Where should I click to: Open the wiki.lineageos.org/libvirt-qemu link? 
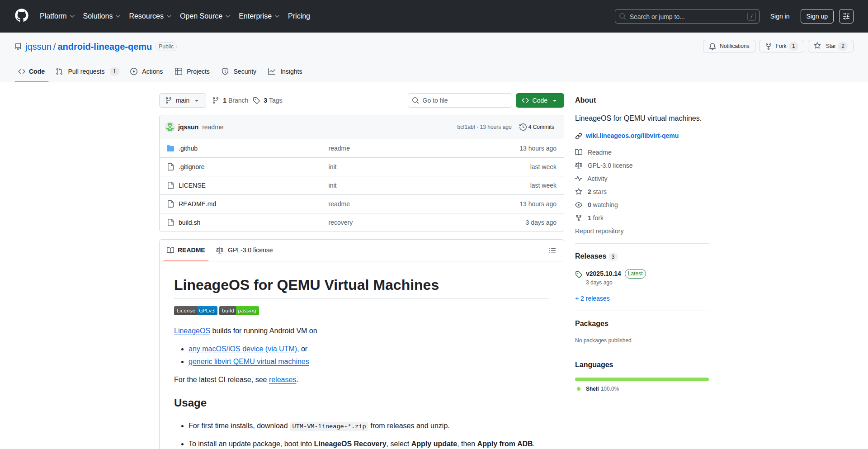[632, 136]
